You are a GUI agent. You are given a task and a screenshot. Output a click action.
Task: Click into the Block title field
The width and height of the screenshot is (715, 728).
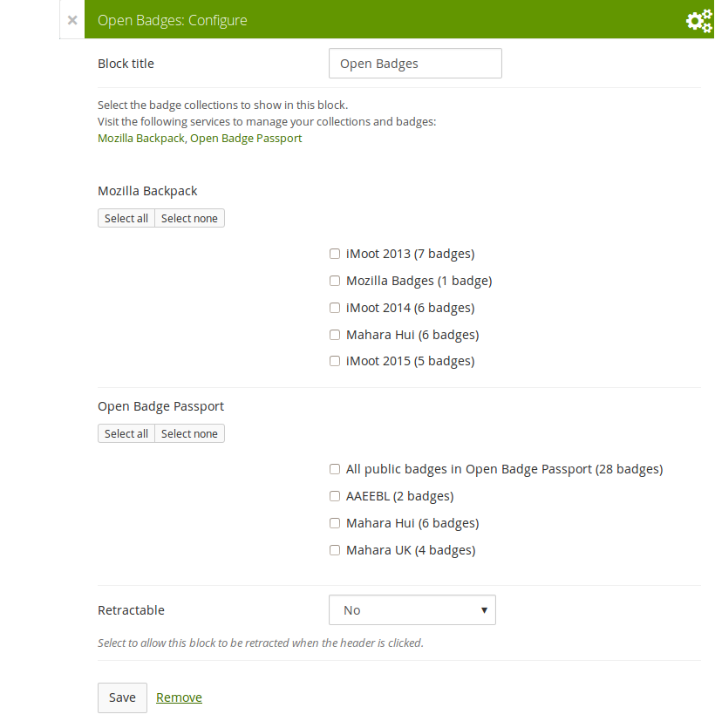[x=415, y=64]
